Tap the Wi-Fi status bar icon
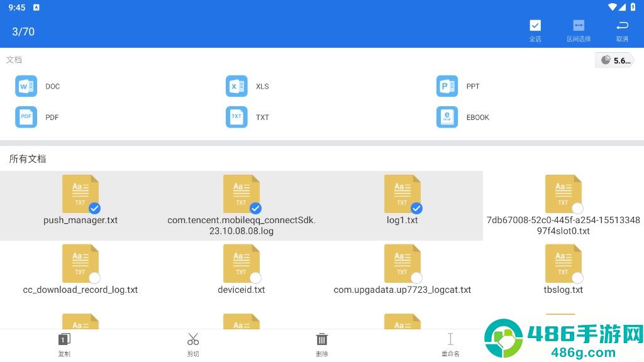 (x=613, y=7)
